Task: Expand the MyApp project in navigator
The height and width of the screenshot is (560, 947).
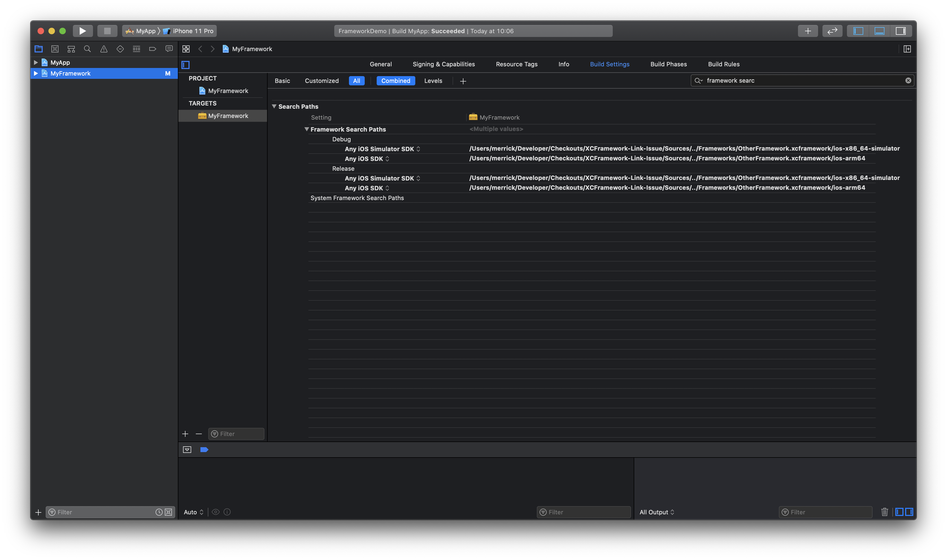Action: (x=36, y=63)
